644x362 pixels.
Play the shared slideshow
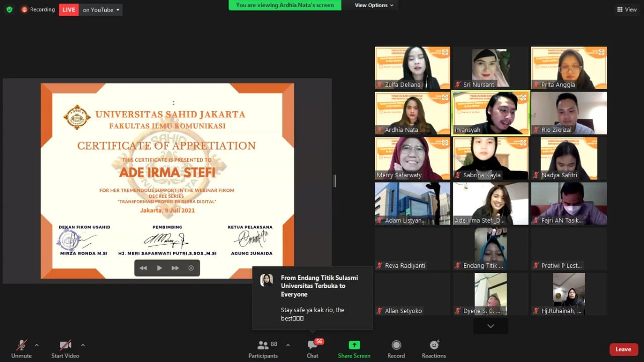[159, 268]
